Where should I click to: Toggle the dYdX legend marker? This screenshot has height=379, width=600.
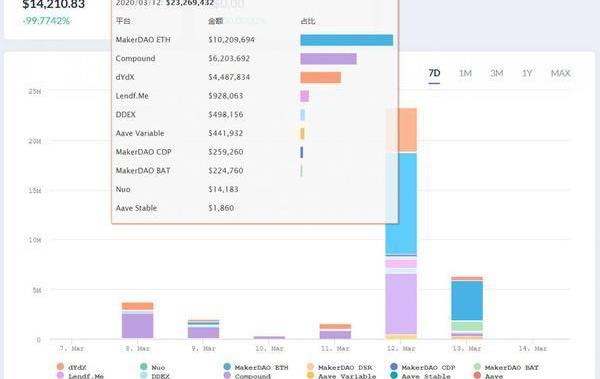click(x=60, y=367)
